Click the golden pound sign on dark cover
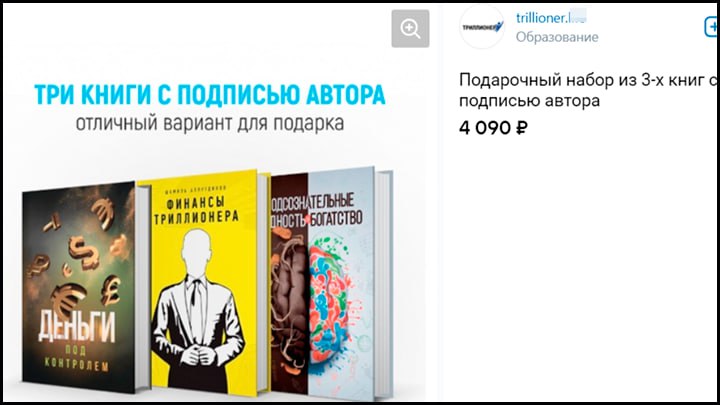Screen dimensions: 720x405 [110, 290]
